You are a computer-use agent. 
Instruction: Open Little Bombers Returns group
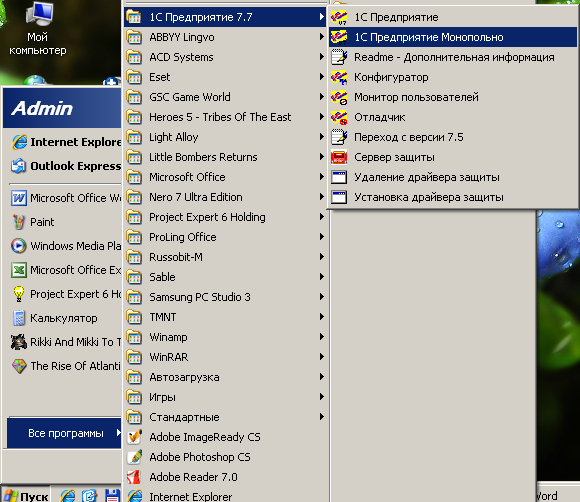[x=225, y=157]
